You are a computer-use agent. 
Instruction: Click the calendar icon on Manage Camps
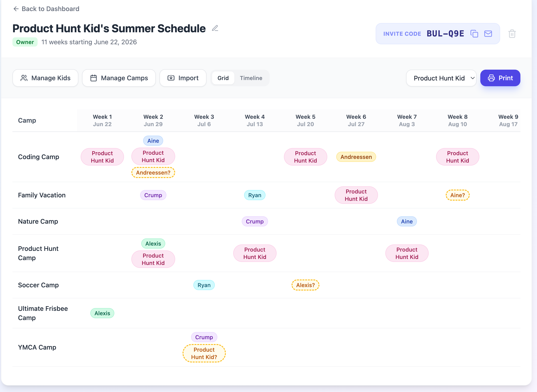pos(94,78)
